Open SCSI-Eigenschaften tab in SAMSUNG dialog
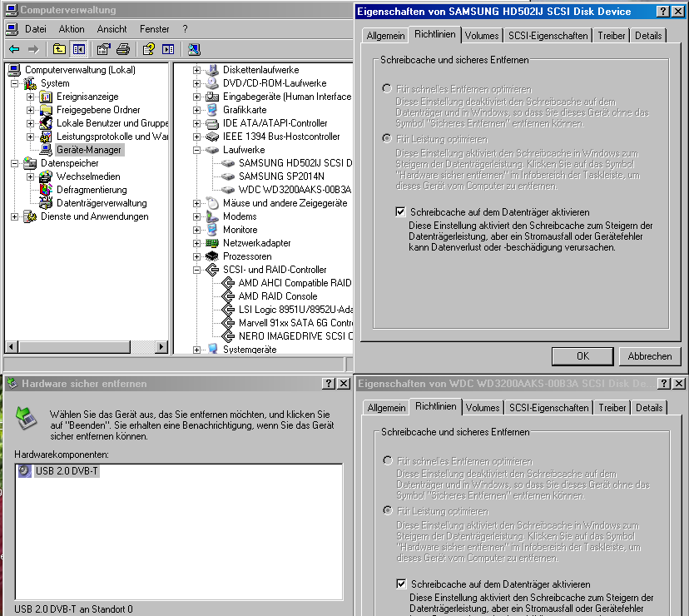Screen dimensions: 689x616 point(548,36)
